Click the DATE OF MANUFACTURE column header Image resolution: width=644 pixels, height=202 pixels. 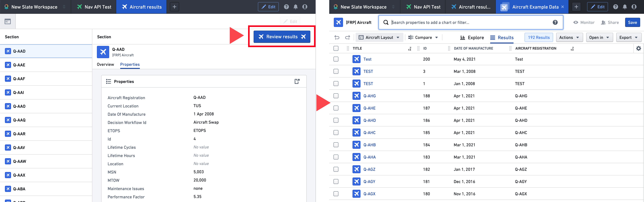[473, 48]
